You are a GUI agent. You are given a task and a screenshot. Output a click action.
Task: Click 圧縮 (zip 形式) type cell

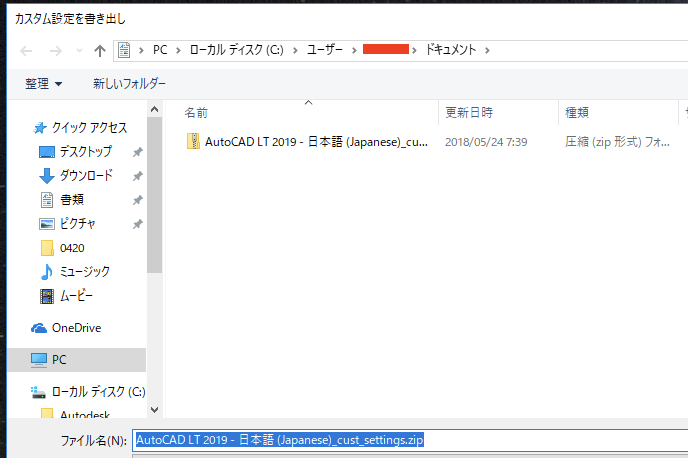617,142
